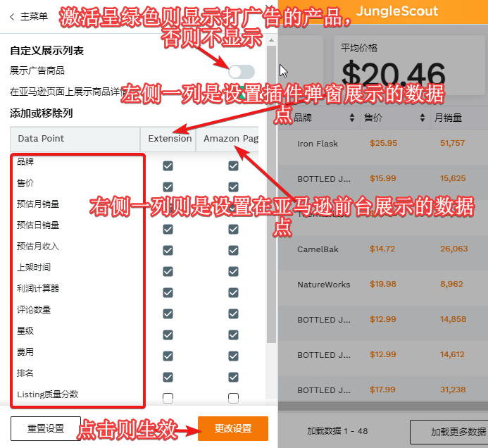Click the 售价 column sort arrows
The image size is (488, 448).
(x=423, y=118)
